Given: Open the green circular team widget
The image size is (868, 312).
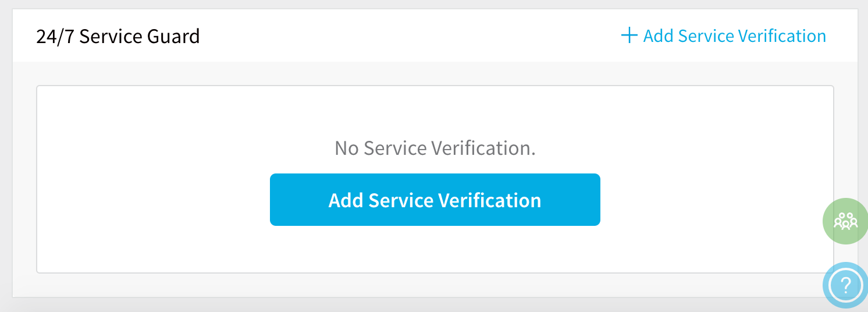Looking at the screenshot, I should point(845,221).
